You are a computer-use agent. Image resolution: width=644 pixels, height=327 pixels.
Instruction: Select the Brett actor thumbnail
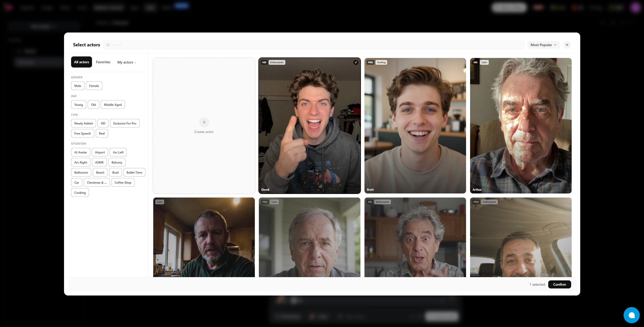[x=415, y=126]
